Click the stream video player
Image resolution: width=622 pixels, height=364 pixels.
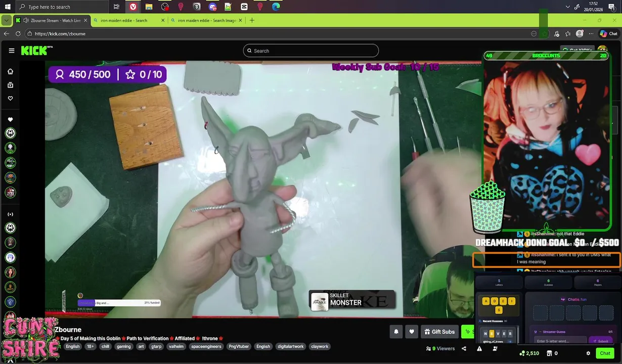tap(263, 190)
